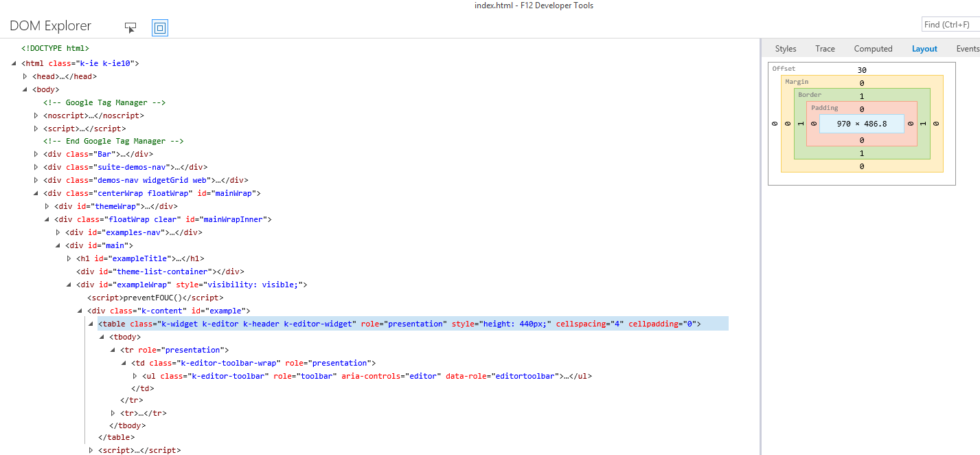Collapse the first tr role presentation node

click(x=113, y=350)
